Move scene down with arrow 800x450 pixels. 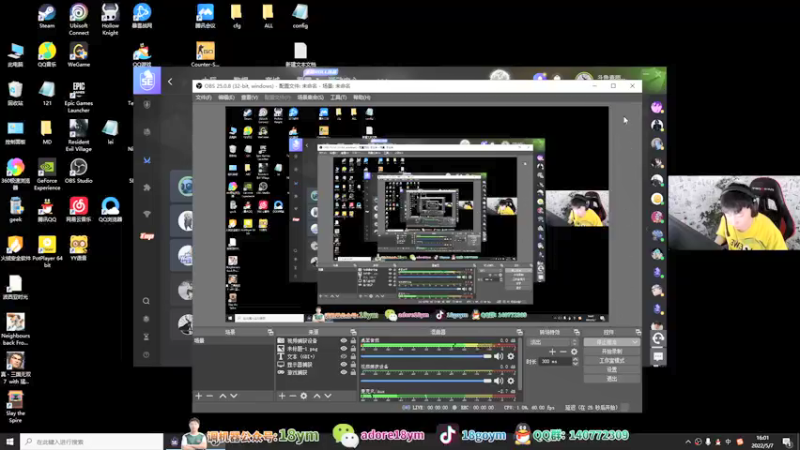234,396
